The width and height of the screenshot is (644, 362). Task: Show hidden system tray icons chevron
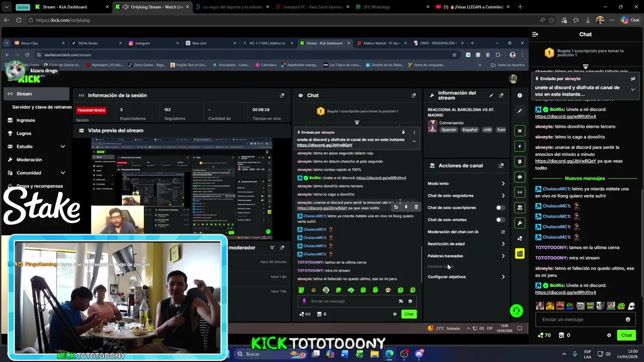pos(563,354)
